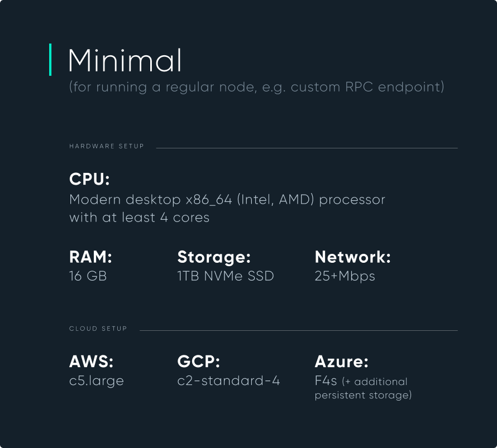The height and width of the screenshot is (448, 497).
Task: Click the RAM: label
Action: click(90, 257)
